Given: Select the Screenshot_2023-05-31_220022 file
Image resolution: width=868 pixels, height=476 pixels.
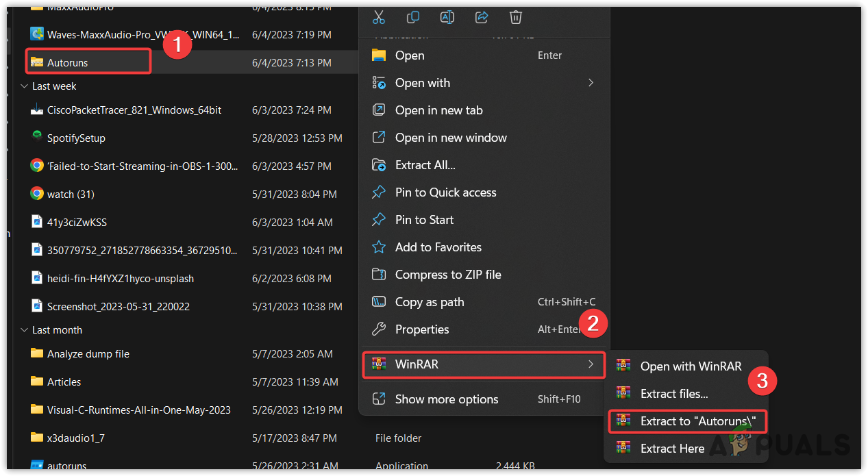Looking at the screenshot, I should tap(118, 306).
